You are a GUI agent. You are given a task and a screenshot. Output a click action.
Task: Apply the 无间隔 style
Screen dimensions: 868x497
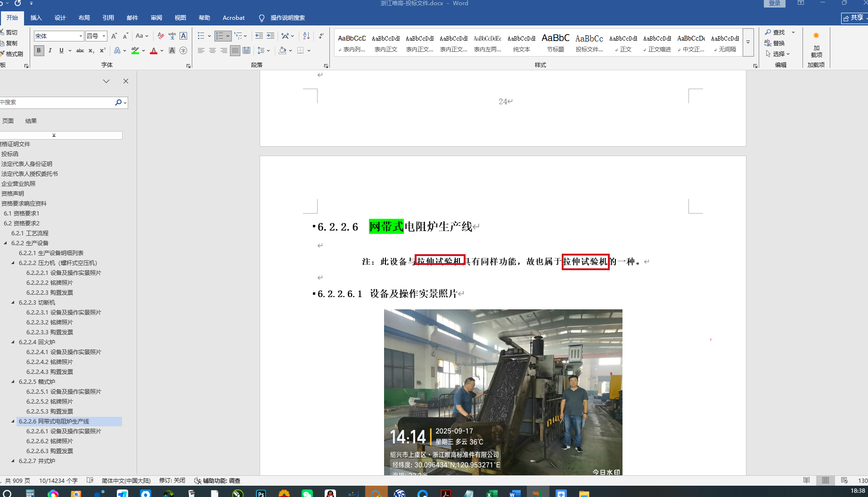(x=725, y=42)
